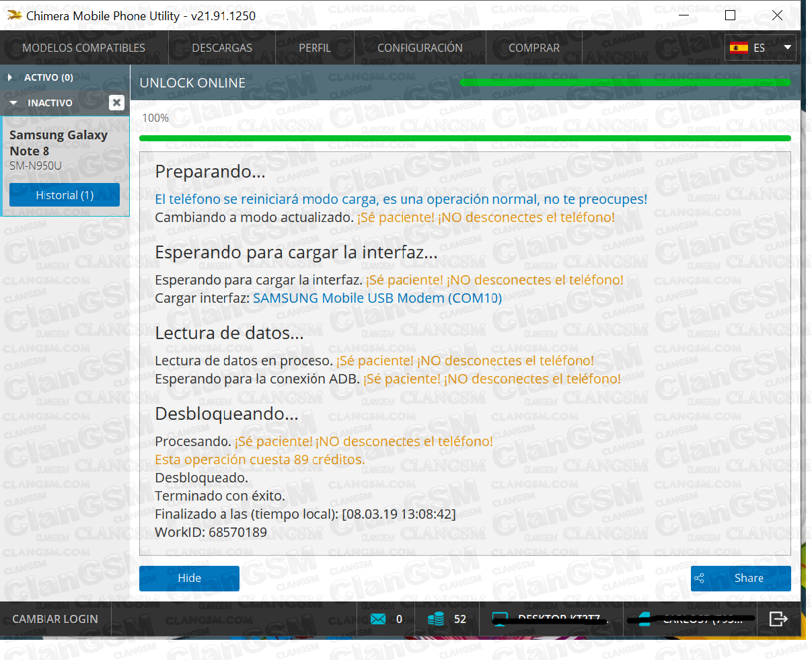Click the desktop computer icon
Viewport: 812px width, 660px height.
pyautogui.click(x=499, y=619)
